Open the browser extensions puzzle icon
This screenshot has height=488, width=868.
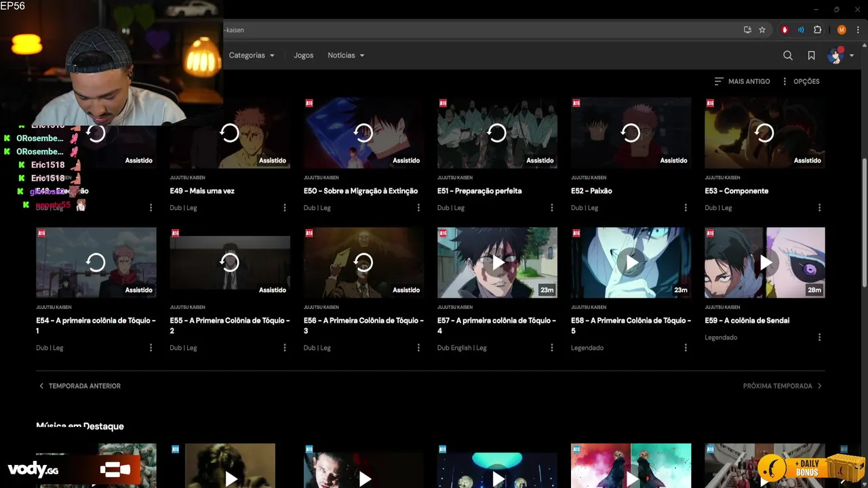817,30
